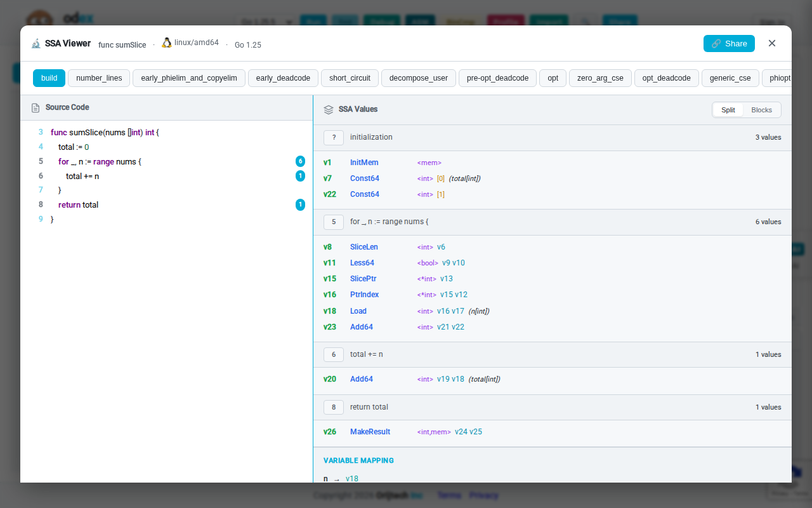Viewport: 812px width, 508px height.
Task: Click the "6" values badge on the range line
Action: click(300, 161)
